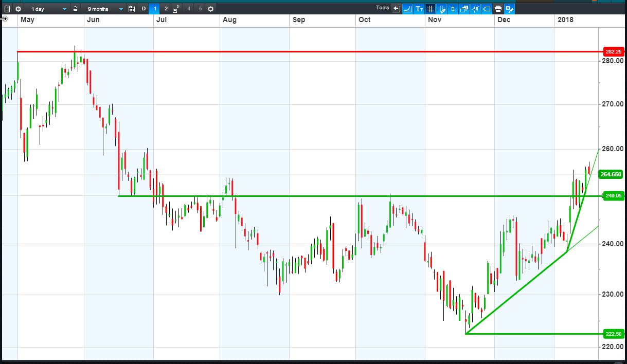
Task: Select chart layout preset 2
Action: tap(166, 9)
